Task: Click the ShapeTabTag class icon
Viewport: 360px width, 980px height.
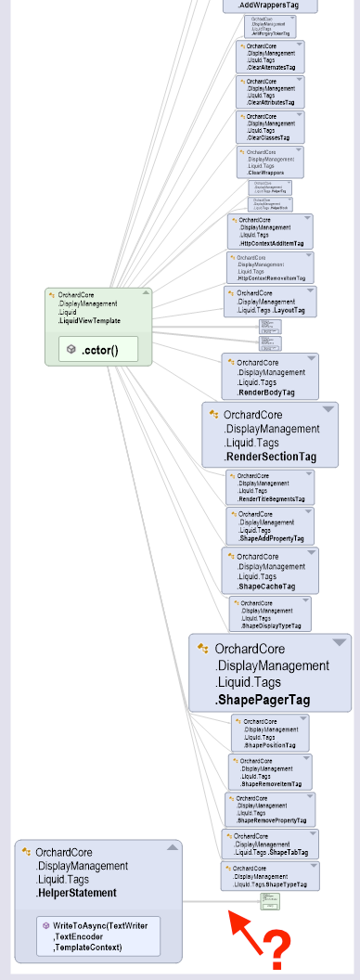Action: point(229,836)
